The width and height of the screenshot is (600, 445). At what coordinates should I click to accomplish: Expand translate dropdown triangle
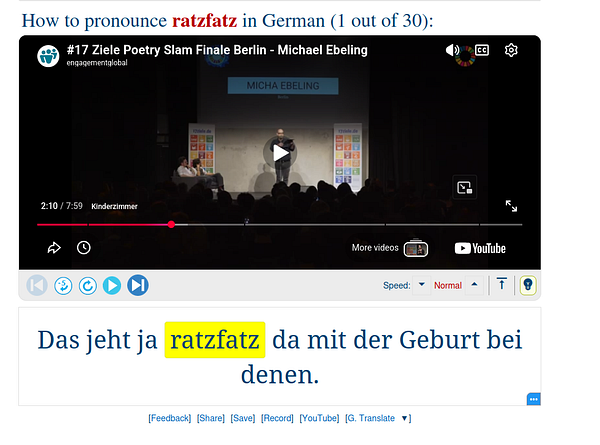coord(404,418)
